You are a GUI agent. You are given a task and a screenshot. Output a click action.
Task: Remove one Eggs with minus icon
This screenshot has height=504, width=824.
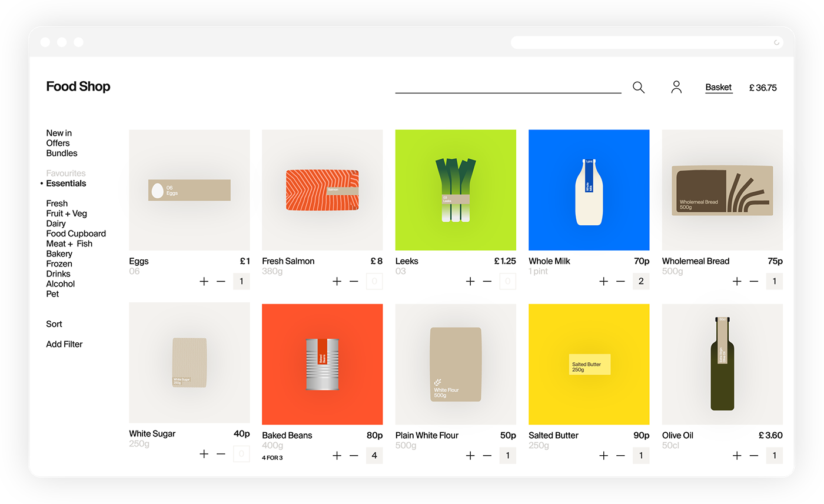[221, 282]
